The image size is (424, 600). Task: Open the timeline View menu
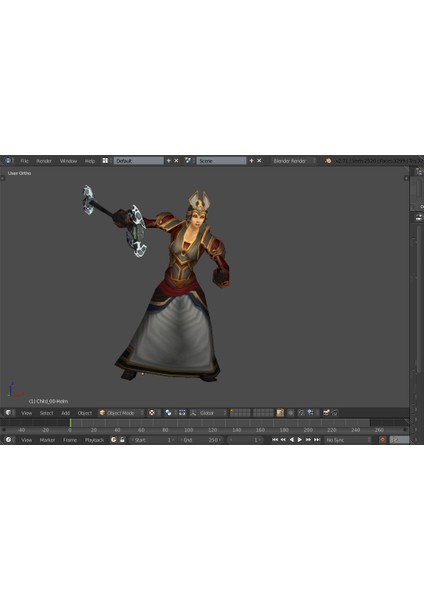coord(26,440)
